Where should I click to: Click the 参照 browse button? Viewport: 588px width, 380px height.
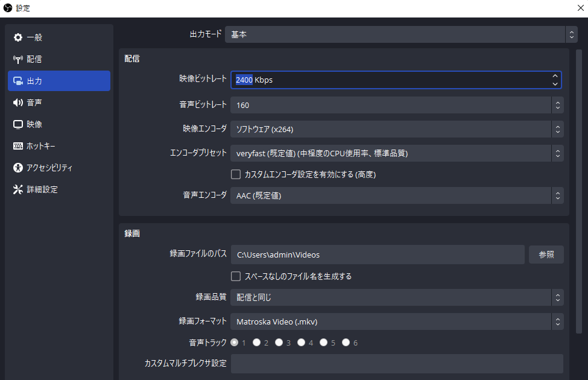coord(546,254)
